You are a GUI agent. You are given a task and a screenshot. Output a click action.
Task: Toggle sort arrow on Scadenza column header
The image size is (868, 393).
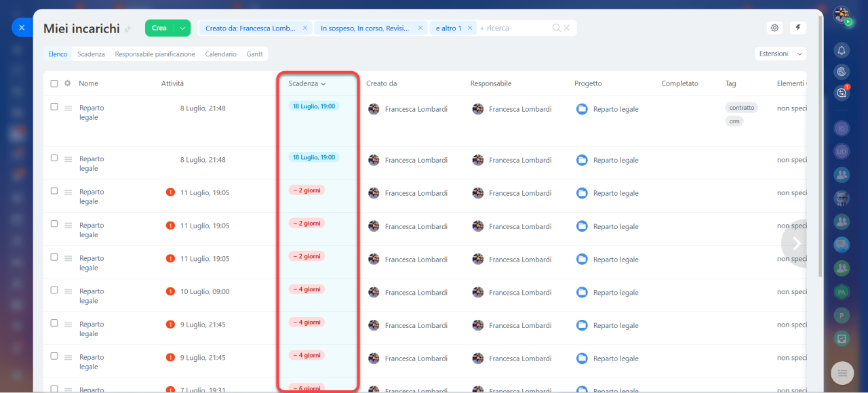click(323, 84)
